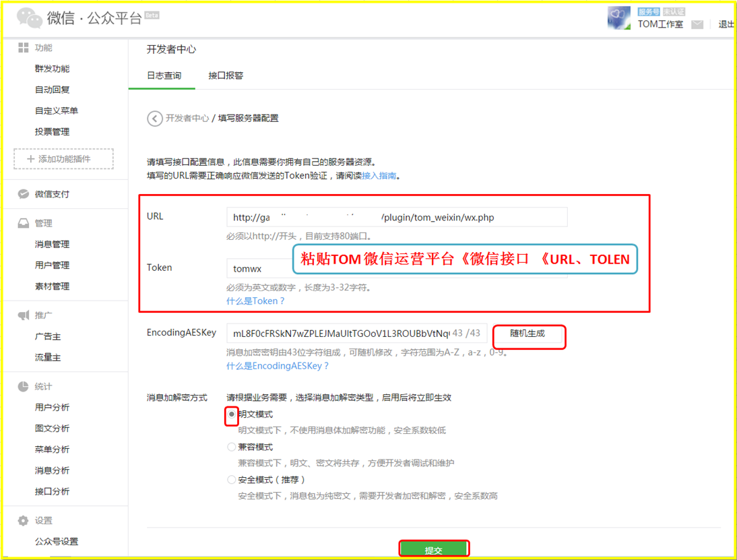Screen dimensions: 737x560
Task: Select the 安全模式（推荐） radio button
Action: [x=231, y=480]
